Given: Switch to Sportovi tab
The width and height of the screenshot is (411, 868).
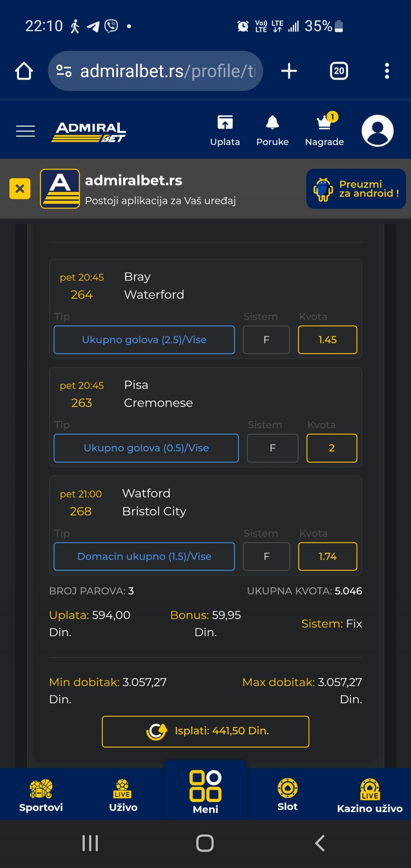Looking at the screenshot, I should tap(41, 795).
